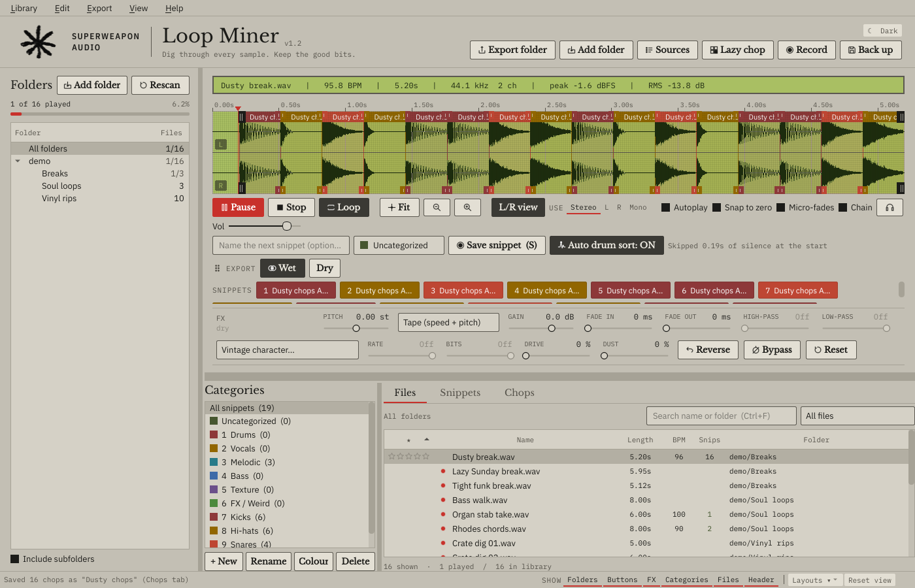Click the Export drag handle grip icon
915x588 pixels.
click(x=218, y=269)
